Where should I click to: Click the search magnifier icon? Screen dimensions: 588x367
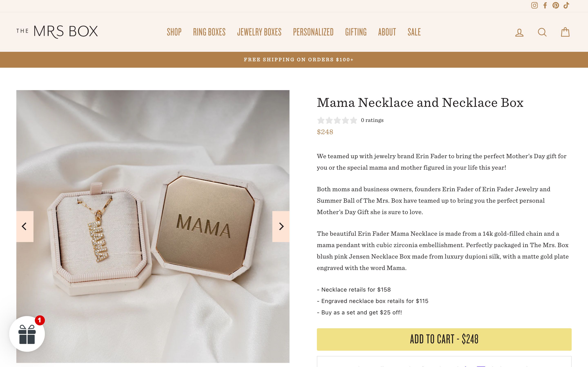pyautogui.click(x=542, y=32)
